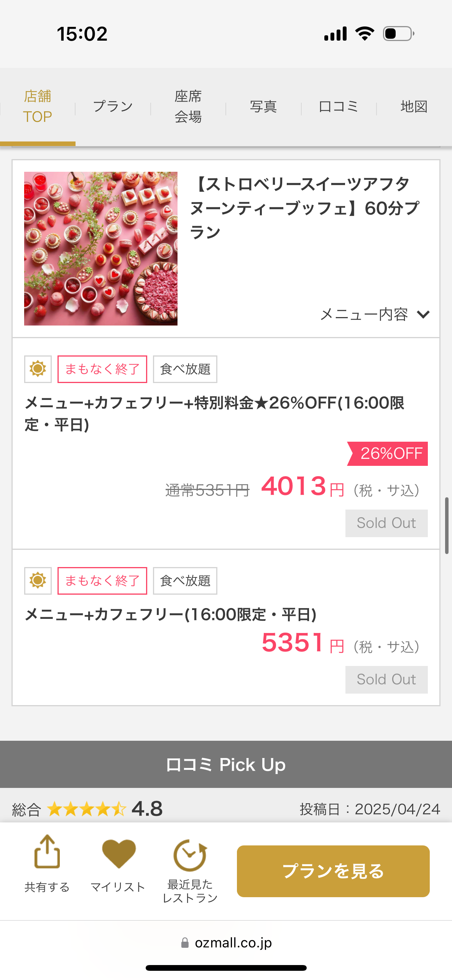Tap the battery status icon
Screen dimensions: 452x980
[x=399, y=34]
